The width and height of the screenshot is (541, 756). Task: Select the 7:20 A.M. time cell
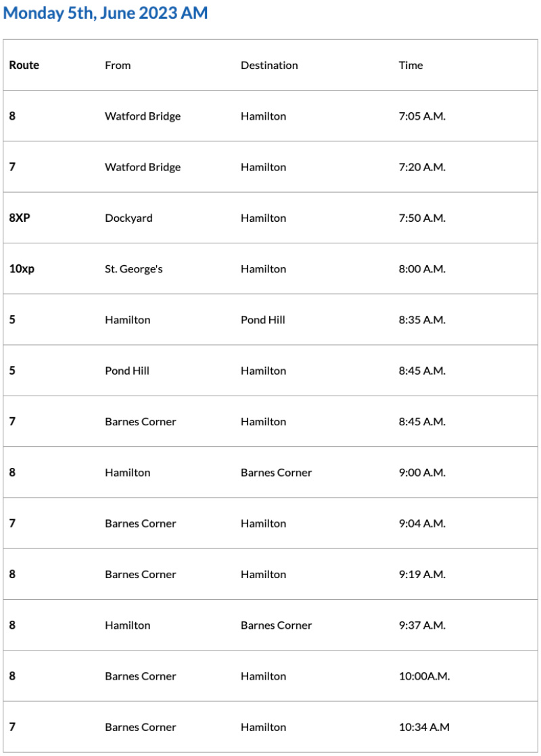[x=422, y=167]
